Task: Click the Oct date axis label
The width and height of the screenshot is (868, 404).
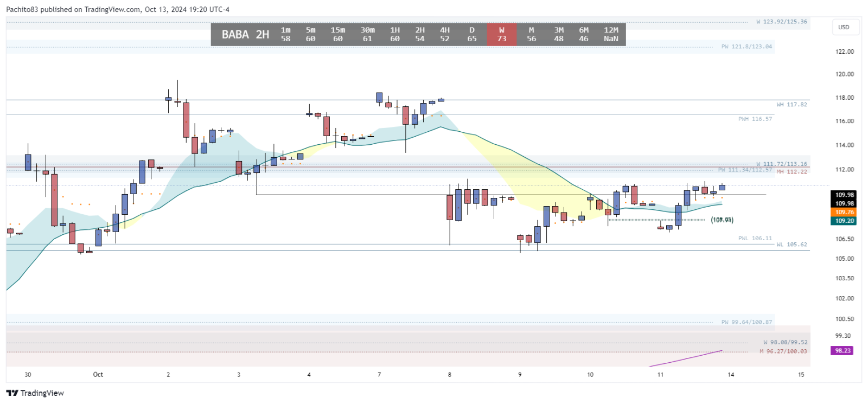Action: point(98,374)
